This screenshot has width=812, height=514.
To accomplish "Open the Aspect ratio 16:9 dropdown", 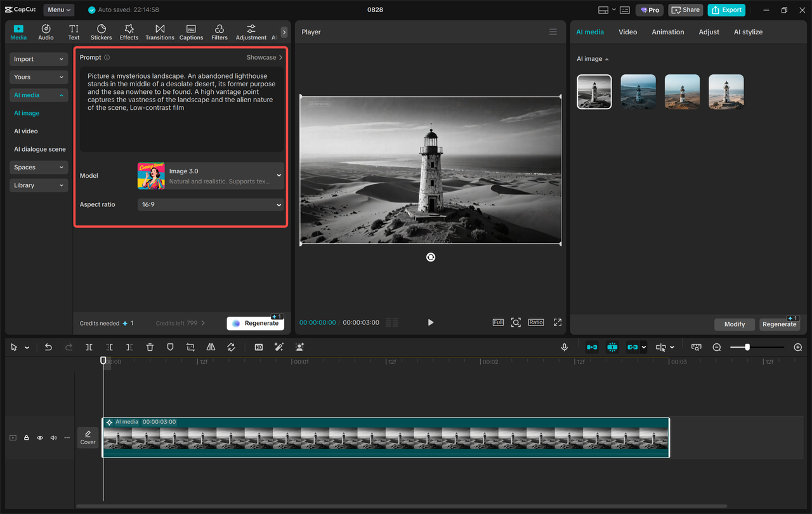I will tap(211, 204).
